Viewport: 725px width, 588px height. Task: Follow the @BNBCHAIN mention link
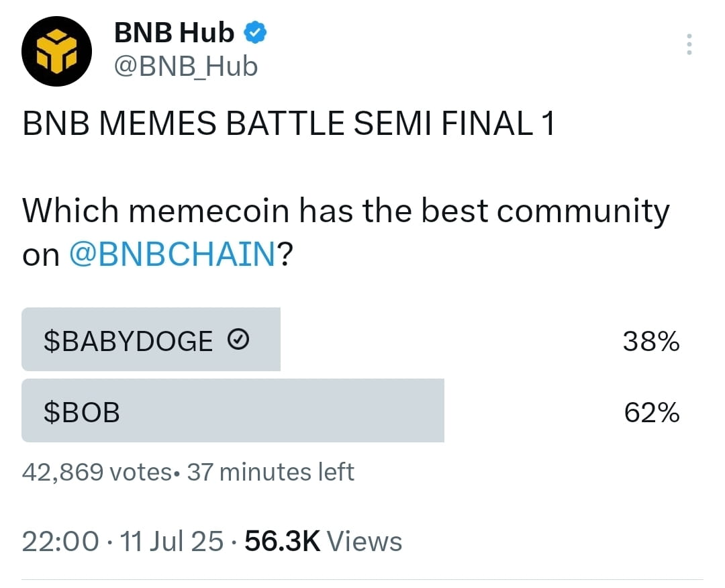[x=173, y=254]
